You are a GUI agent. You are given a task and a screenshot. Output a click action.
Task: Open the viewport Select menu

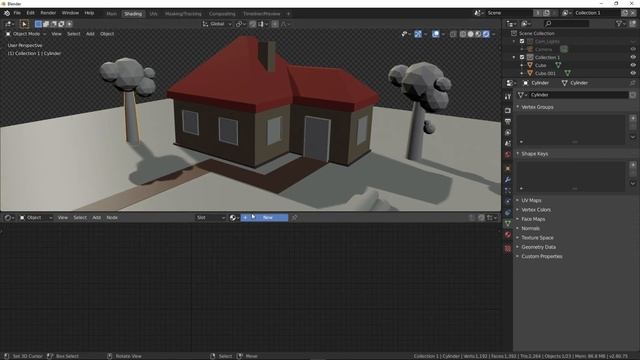click(73, 34)
